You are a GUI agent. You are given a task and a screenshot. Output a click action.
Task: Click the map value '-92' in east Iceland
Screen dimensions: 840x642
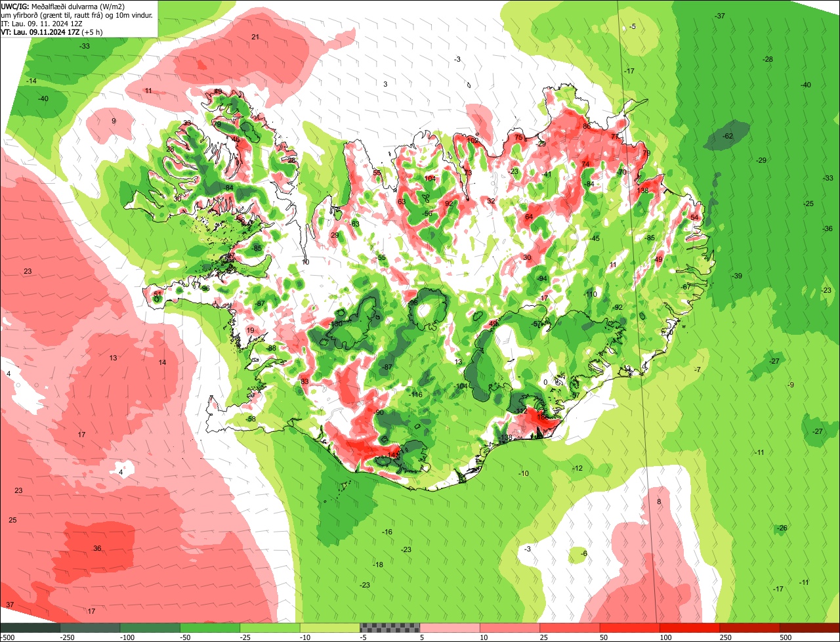coord(618,307)
